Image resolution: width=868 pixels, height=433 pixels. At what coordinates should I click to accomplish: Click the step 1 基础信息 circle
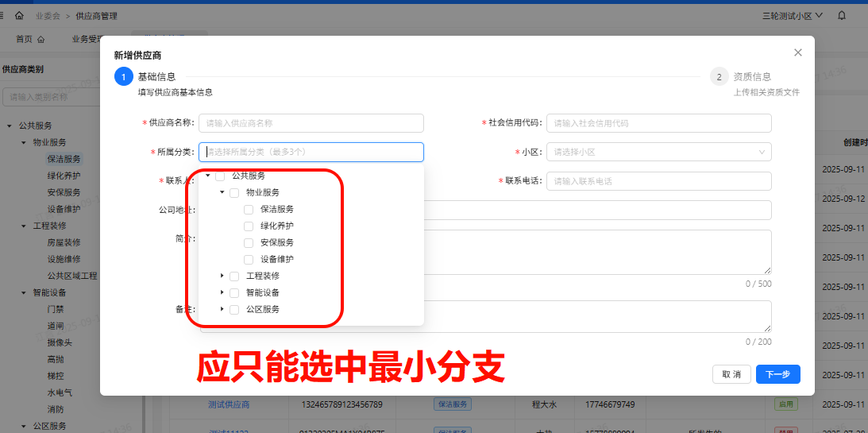coord(123,77)
